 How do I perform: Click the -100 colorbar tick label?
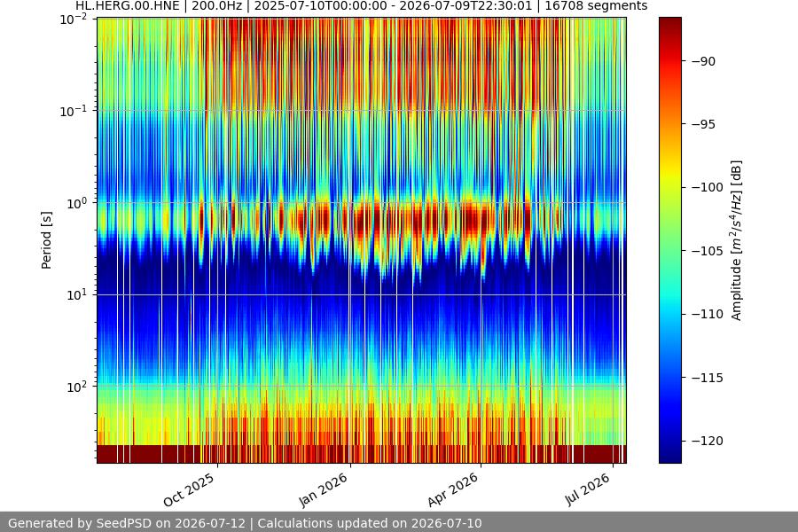(x=708, y=187)
